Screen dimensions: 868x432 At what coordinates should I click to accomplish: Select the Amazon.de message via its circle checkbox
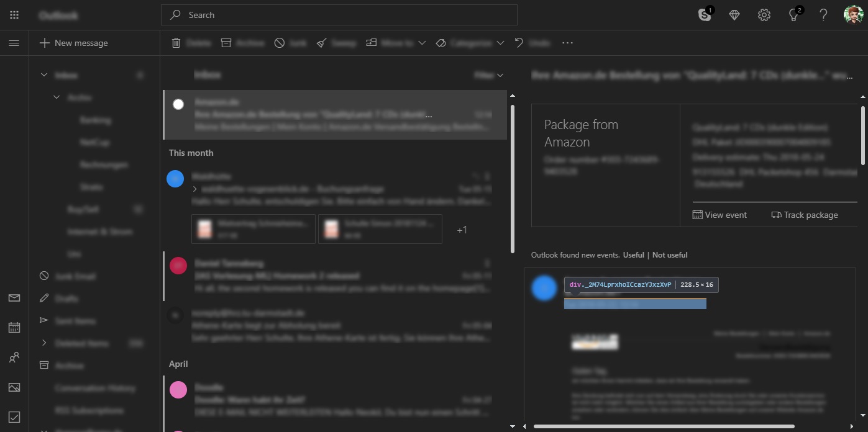pyautogui.click(x=178, y=103)
